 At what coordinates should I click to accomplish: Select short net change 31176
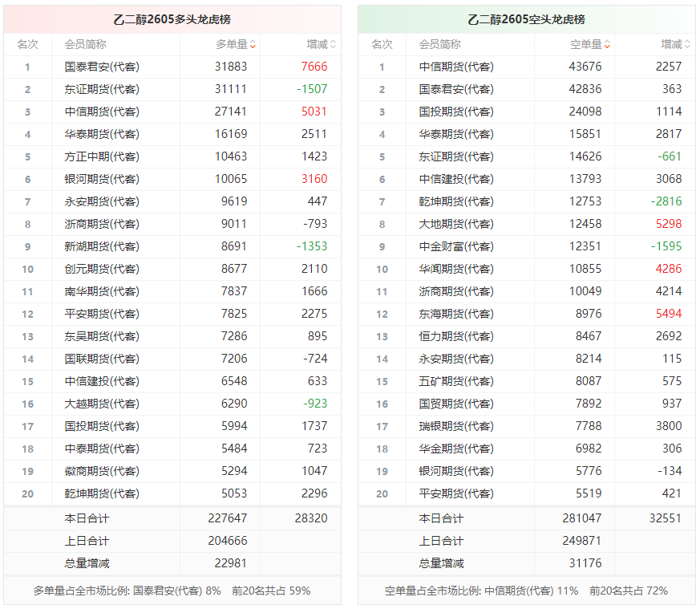(585, 563)
